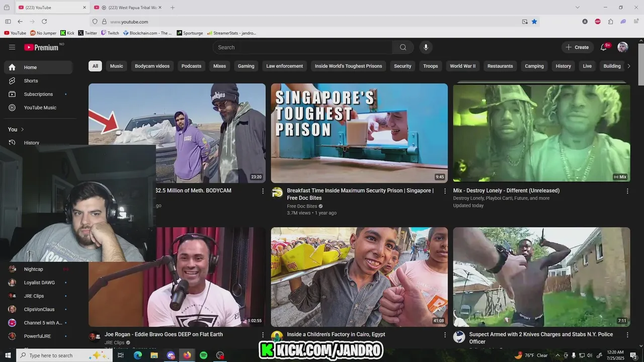Click the Free Doc Bites channel avatar
Screen dimensions: 644x362
[x=277, y=193]
